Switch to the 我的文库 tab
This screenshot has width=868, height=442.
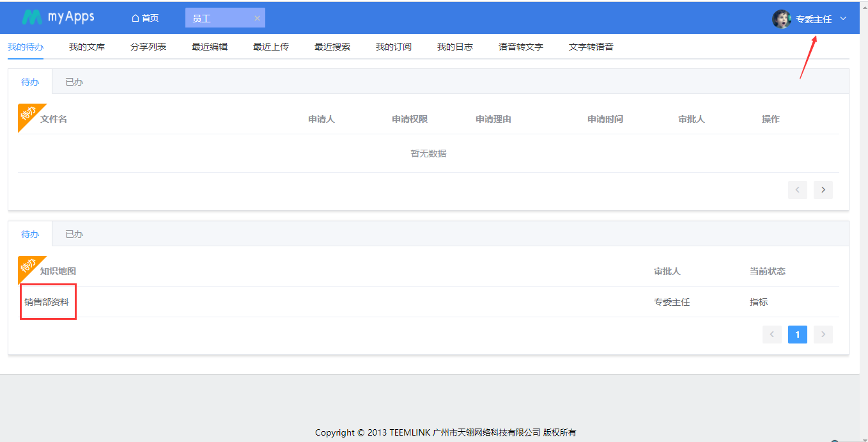tap(87, 47)
